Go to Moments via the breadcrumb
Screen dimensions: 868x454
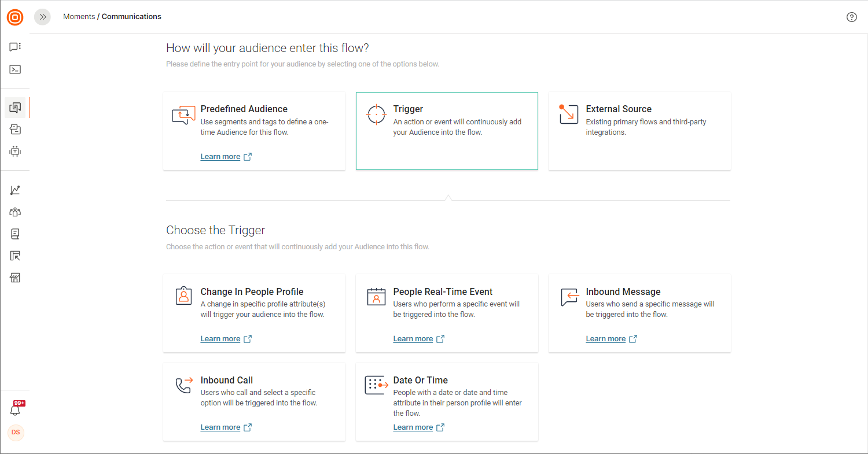pyautogui.click(x=79, y=17)
